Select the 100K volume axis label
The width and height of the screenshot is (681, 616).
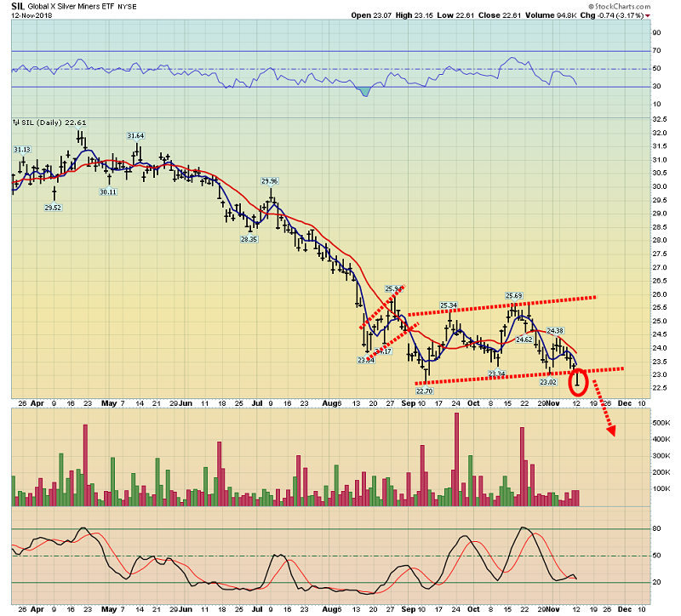pos(661,489)
